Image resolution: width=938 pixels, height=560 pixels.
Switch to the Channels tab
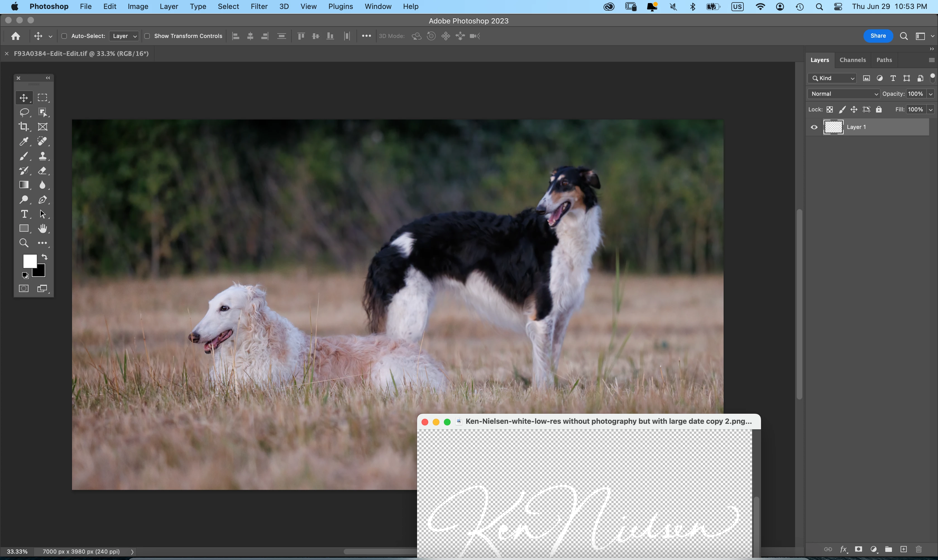click(852, 60)
